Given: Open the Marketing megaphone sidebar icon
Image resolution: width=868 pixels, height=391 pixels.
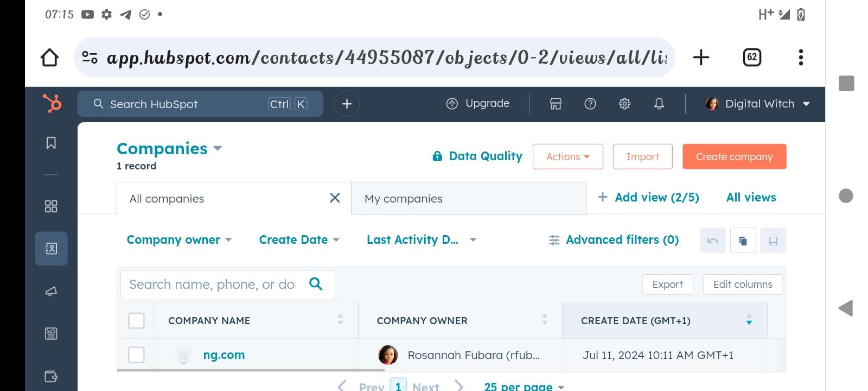Looking at the screenshot, I should 51,292.
